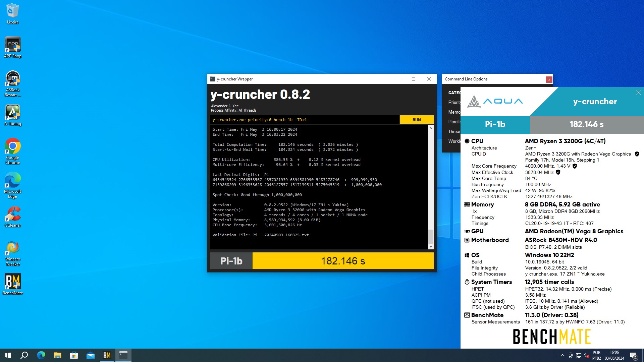644x362 pixels.
Task: Open the taskbar search icon
Action: pyautogui.click(x=24, y=355)
